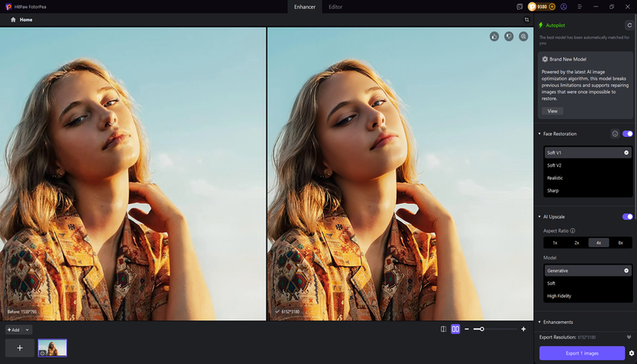Click the face detection icon in Face Restoration
Screen dimensions: 637x364
coord(614,133)
